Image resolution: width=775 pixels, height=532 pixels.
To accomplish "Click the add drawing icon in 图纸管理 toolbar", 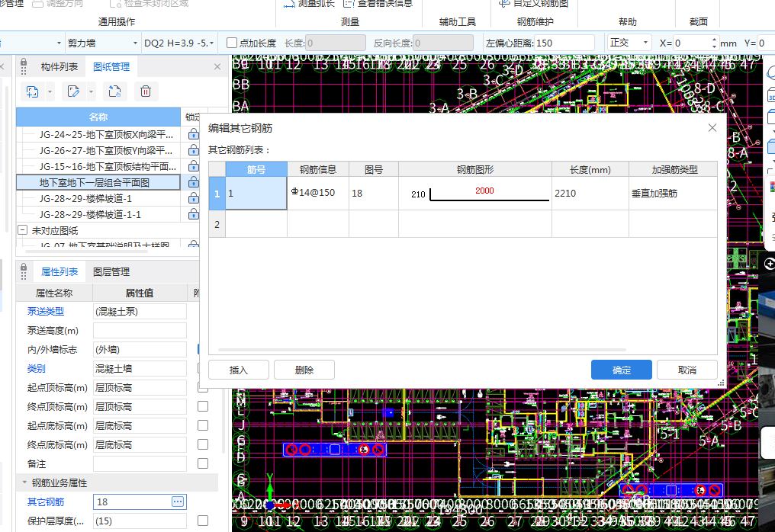I will click(x=33, y=92).
